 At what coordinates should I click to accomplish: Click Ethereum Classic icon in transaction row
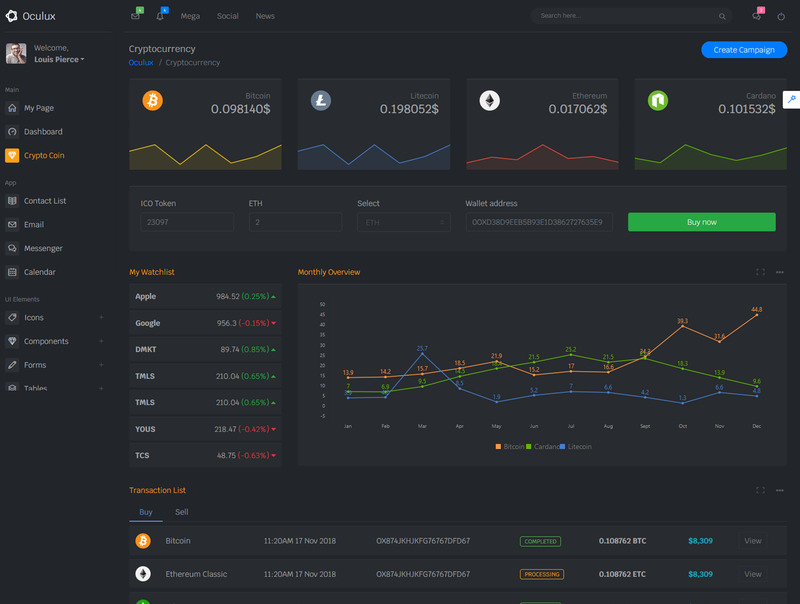[x=143, y=574]
